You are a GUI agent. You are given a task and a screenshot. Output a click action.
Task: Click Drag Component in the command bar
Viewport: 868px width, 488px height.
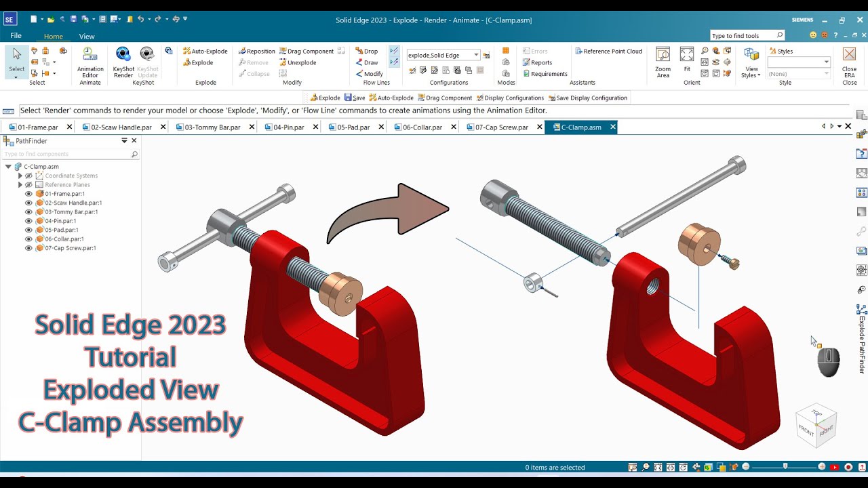coord(445,98)
